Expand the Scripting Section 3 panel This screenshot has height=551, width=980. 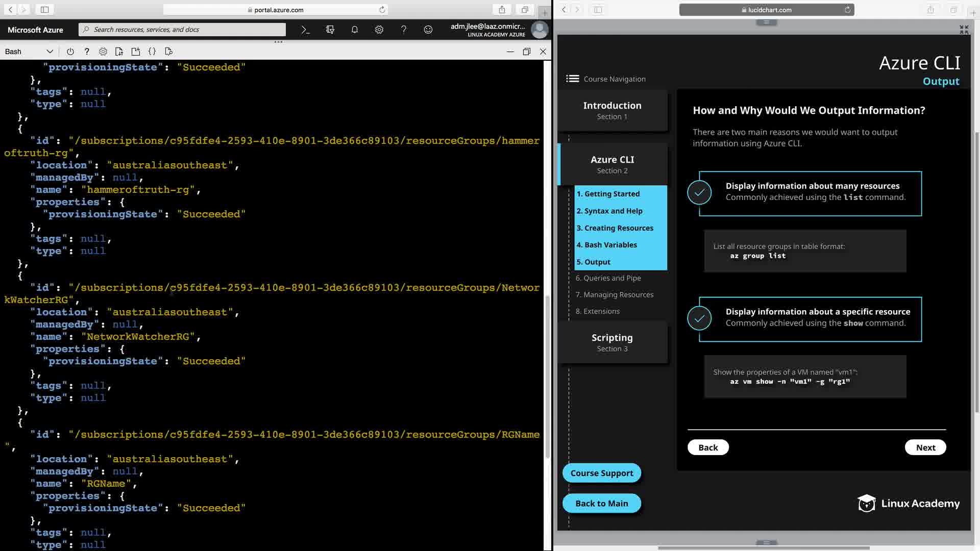point(612,342)
